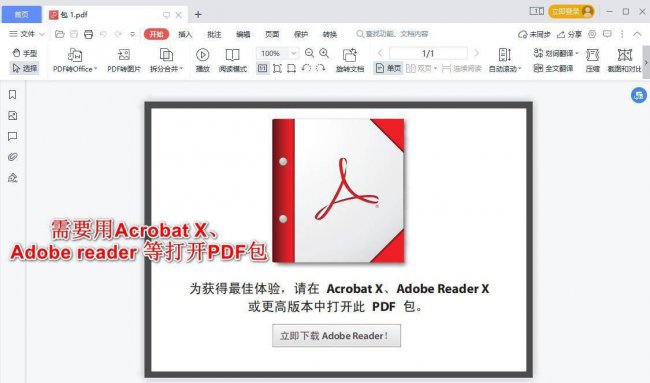The image size is (650, 383).
Task: Click the search 查找功能 box
Action: (392, 34)
